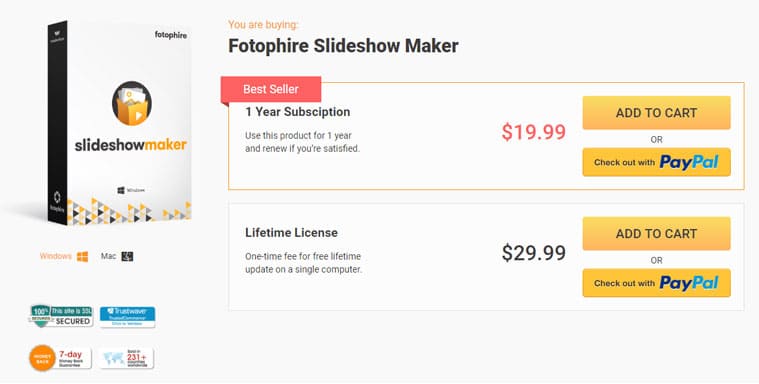Click the $19.99 price
Image resolution: width=759 pixels, height=384 pixels.
[x=533, y=132]
